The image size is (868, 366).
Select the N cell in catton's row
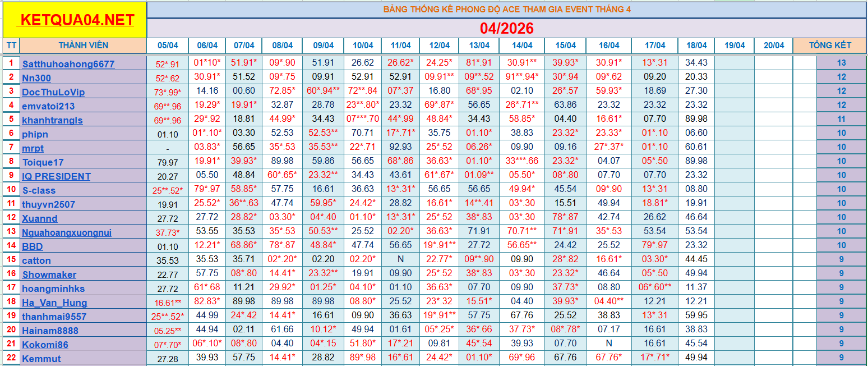coord(400,259)
